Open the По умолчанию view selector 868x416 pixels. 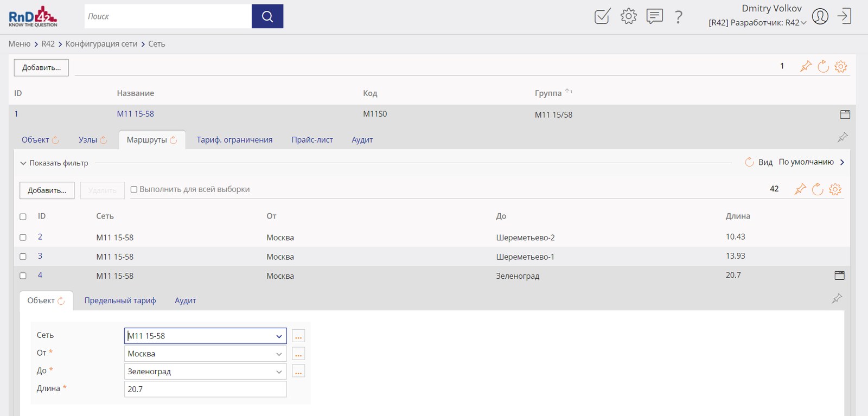[812, 162]
